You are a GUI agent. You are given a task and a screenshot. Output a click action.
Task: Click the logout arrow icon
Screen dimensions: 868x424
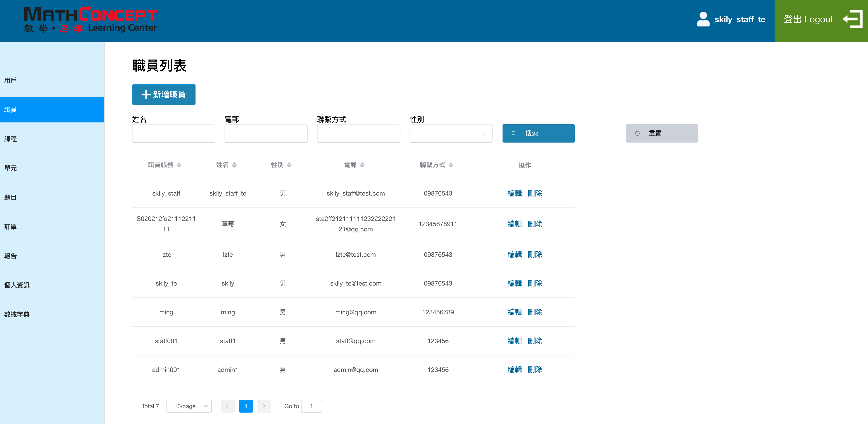coord(852,19)
